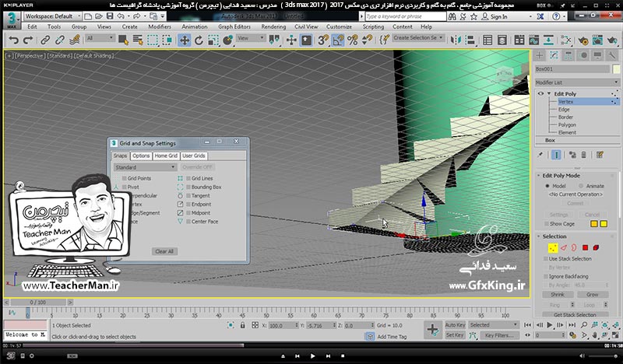
Task: Toggle the 3D Snaps button
Action: tap(323, 40)
